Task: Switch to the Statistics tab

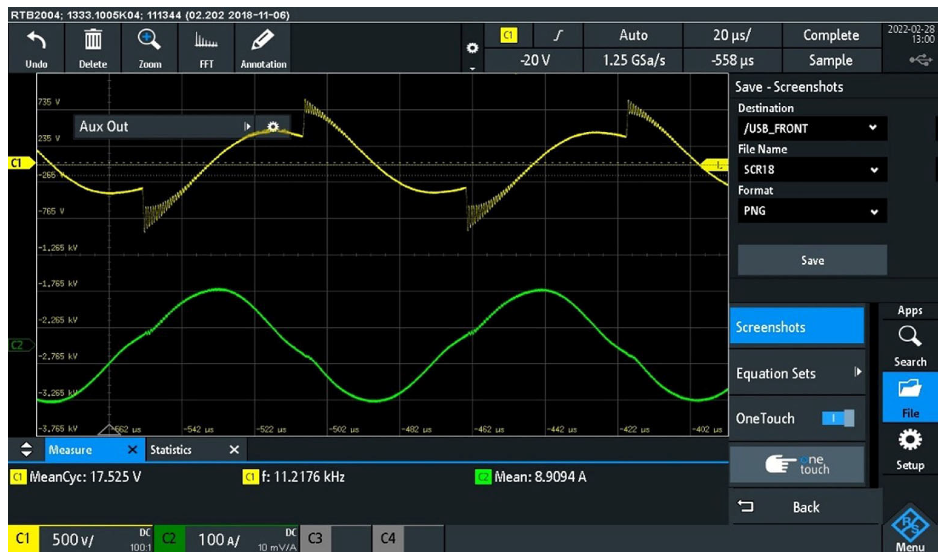Action: click(171, 450)
